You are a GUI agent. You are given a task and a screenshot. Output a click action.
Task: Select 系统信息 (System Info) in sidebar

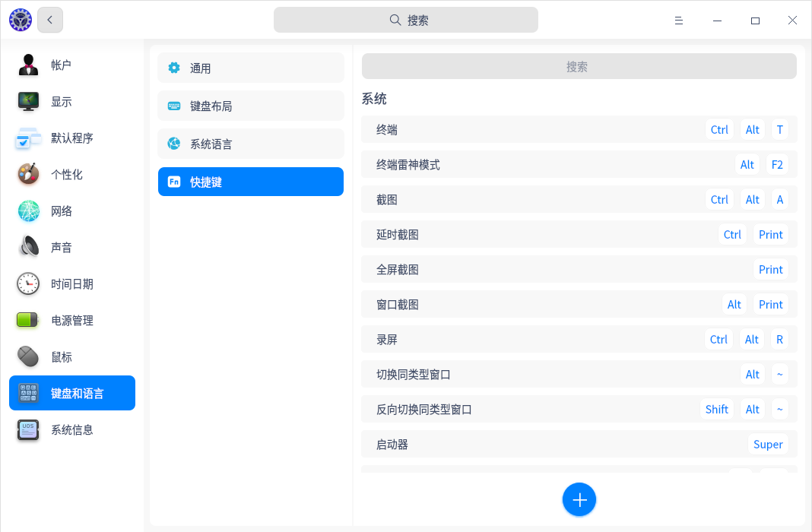(x=72, y=430)
